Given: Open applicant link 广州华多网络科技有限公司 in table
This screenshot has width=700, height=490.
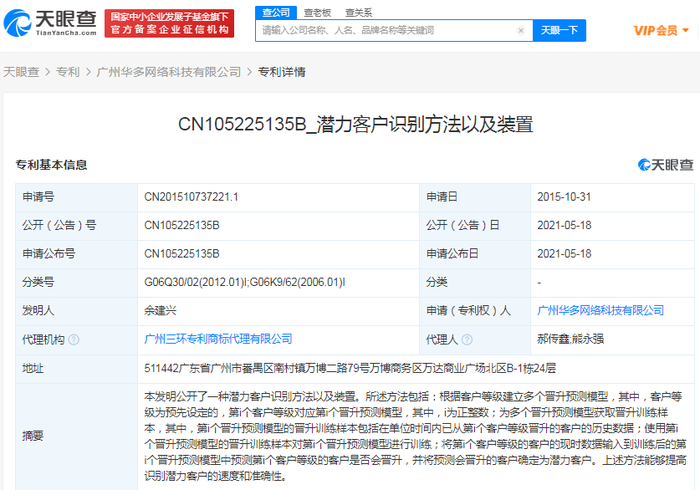Looking at the screenshot, I should [x=600, y=310].
